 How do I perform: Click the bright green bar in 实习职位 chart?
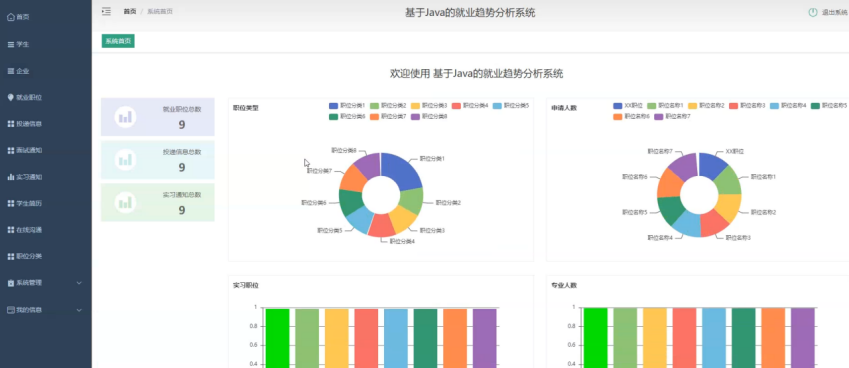point(277,338)
